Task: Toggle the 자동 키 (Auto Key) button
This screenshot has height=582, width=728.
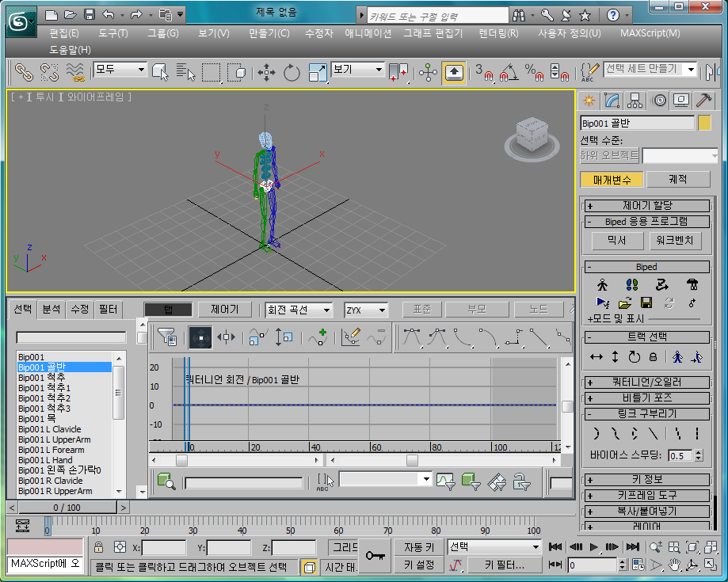Action: click(418, 547)
